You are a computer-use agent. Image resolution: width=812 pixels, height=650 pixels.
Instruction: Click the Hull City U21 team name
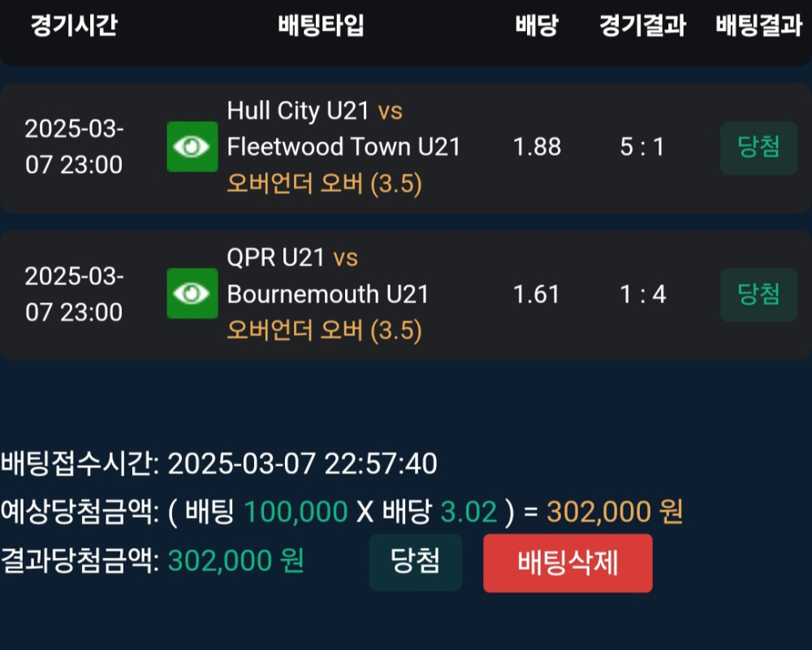click(x=298, y=110)
